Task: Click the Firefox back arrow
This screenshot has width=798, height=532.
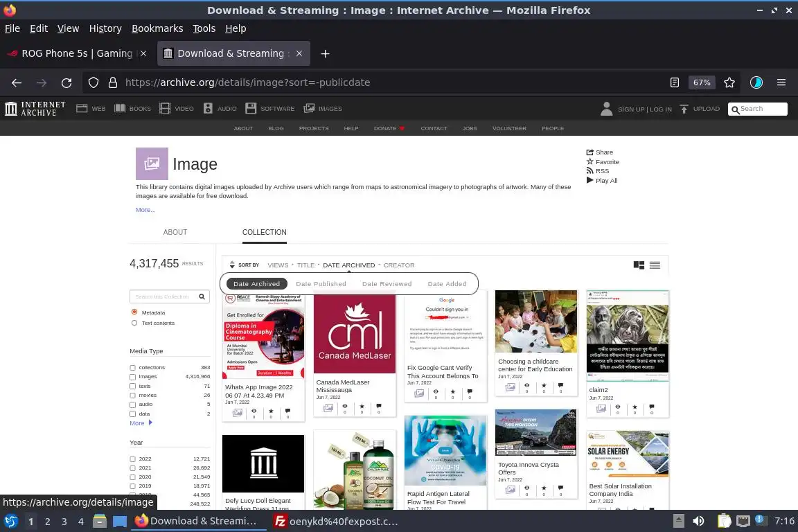Action: click(17, 82)
